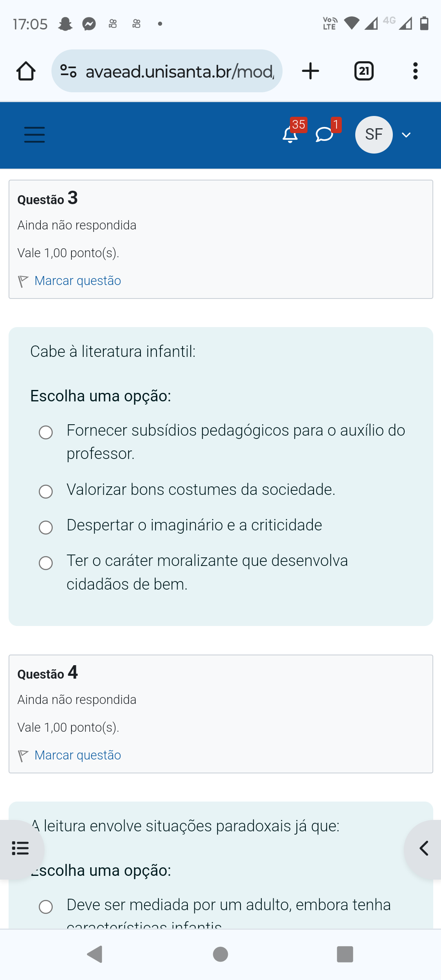
Task: Open the messages chat bubble icon
Action: click(325, 134)
